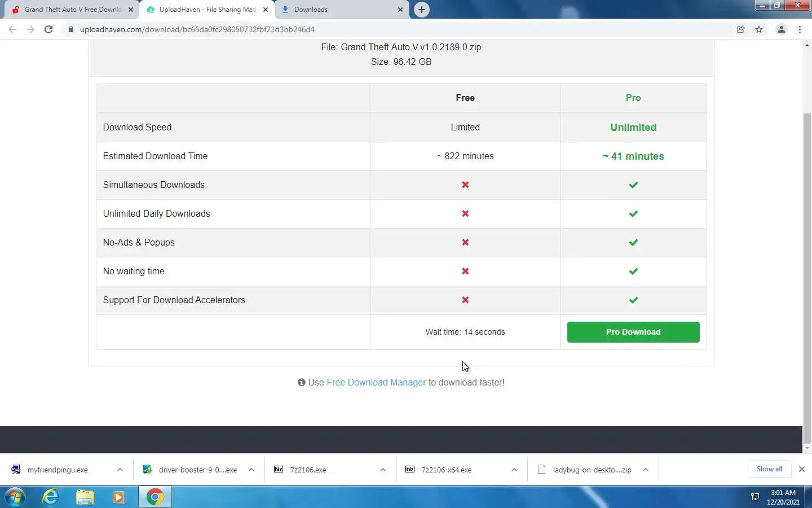This screenshot has height=508, width=812.
Task: Click the Pro column header
Action: [633, 98]
